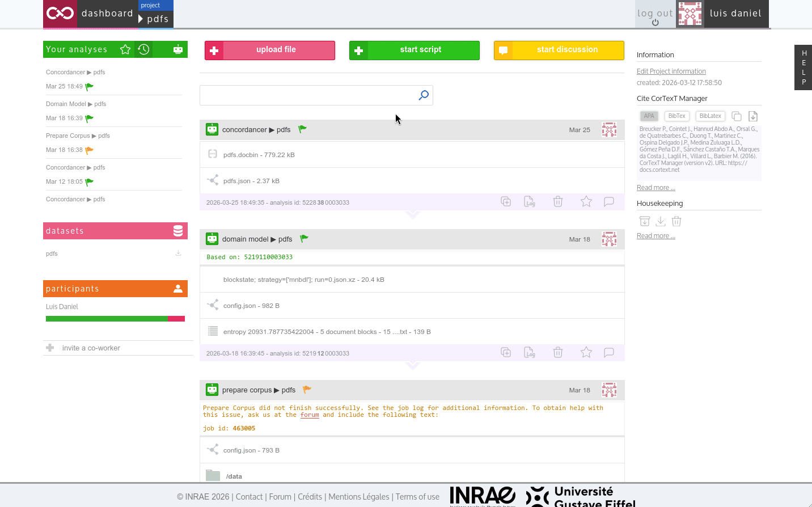812x507 pixels.
Task: Download the citation file
Action: (753, 116)
